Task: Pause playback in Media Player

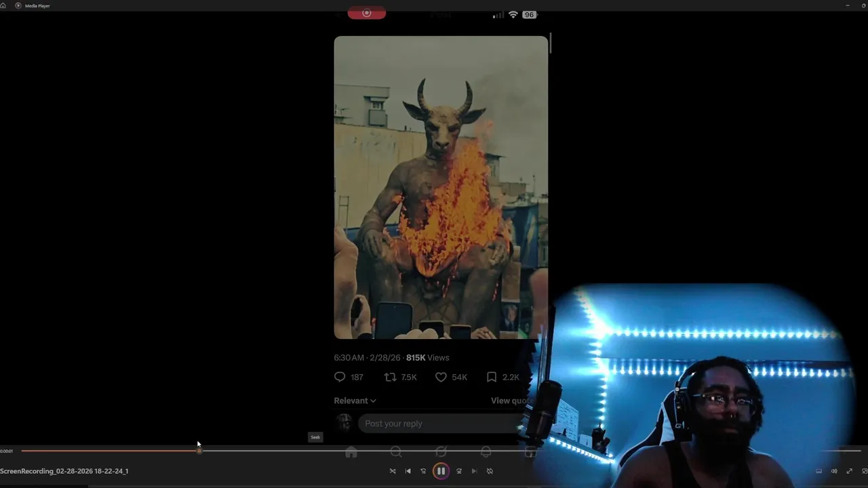Action: pos(441,471)
